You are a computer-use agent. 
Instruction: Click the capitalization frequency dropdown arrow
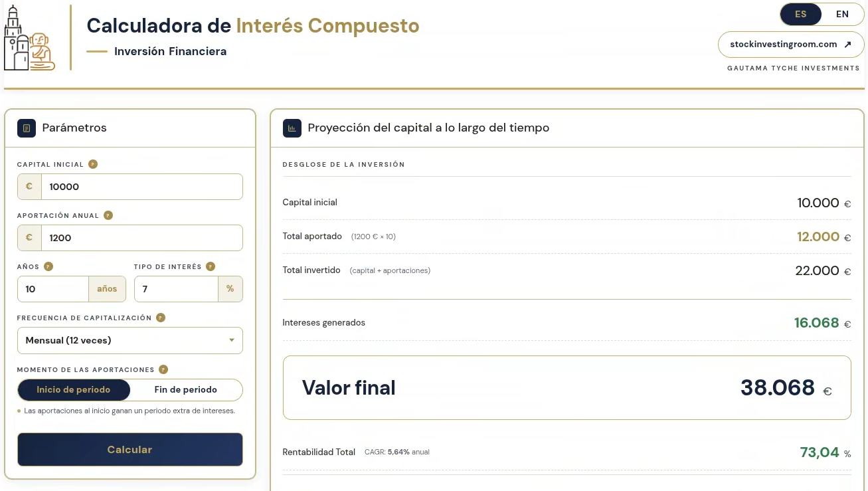[x=232, y=340]
